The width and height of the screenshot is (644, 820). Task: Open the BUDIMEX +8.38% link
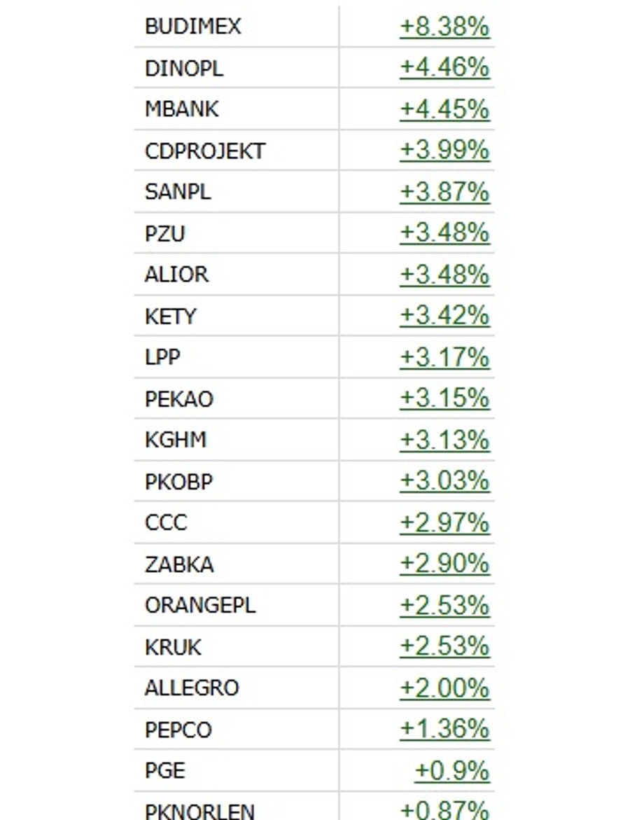(x=444, y=27)
